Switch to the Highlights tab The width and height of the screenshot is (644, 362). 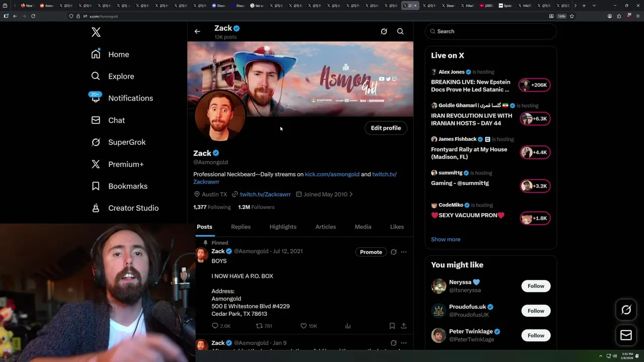pos(283,227)
